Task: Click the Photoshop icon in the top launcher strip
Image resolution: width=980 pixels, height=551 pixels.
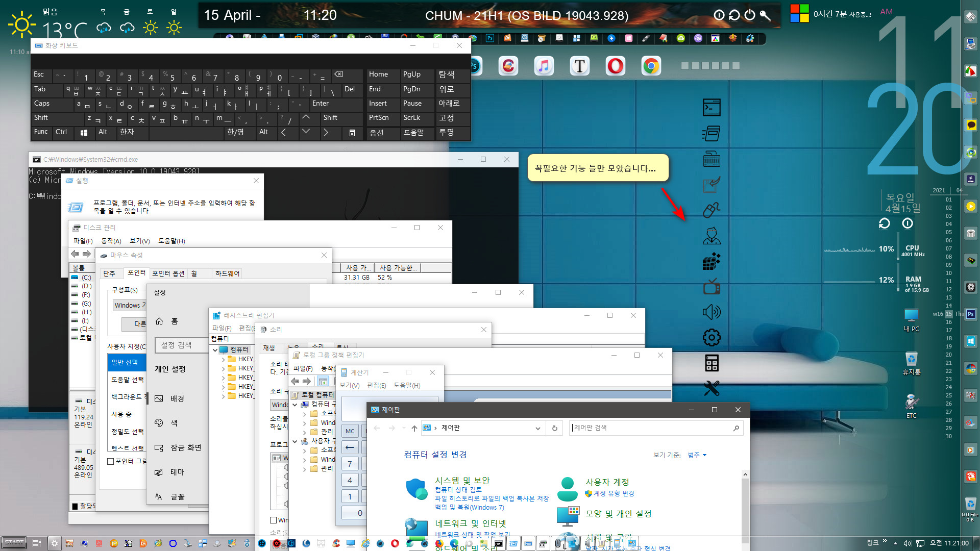Action: coord(489,38)
